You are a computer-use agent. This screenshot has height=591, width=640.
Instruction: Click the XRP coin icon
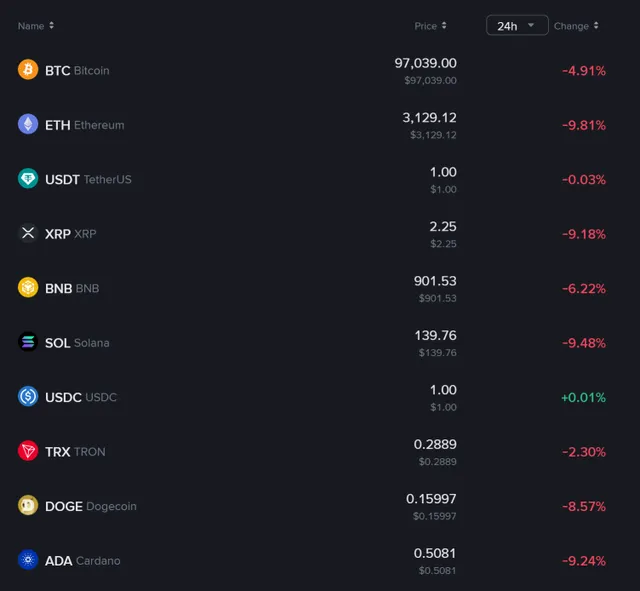click(28, 233)
